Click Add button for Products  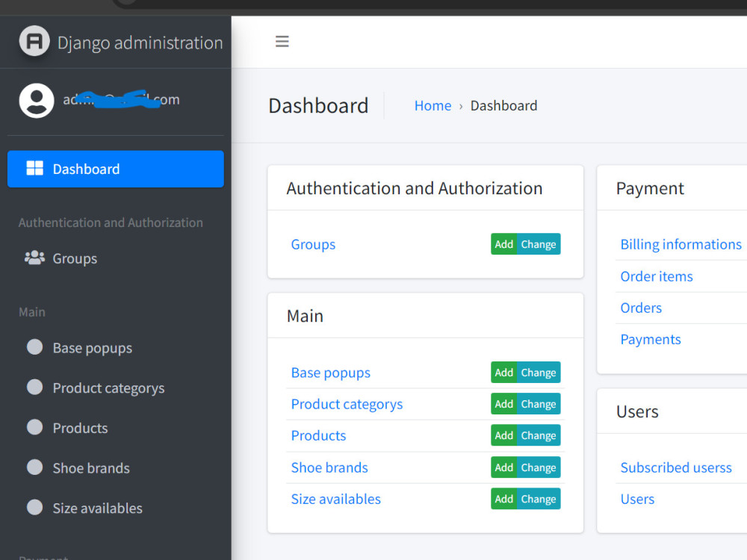pos(503,435)
